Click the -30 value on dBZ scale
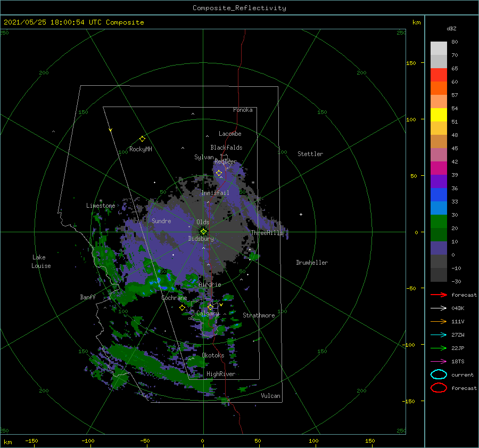Screen dimensions: 479x448 click(456, 281)
